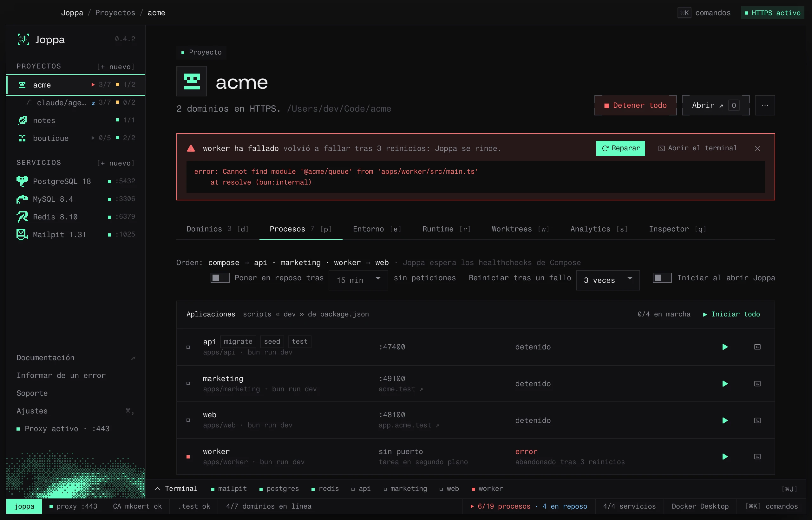The height and width of the screenshot is (520, 812).
Task: Click the boutique project icon
Action: click(22, 138)
